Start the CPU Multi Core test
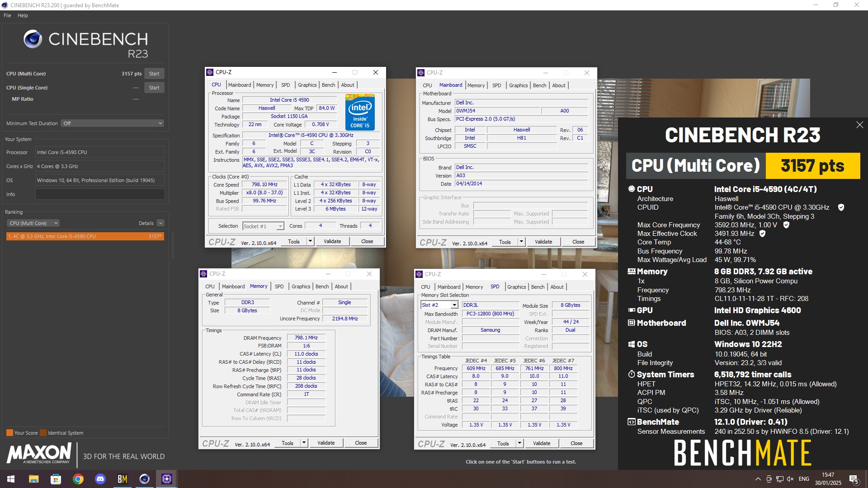Screen dimensions: 868x488 pyautogui.click(x=154, y=74)
